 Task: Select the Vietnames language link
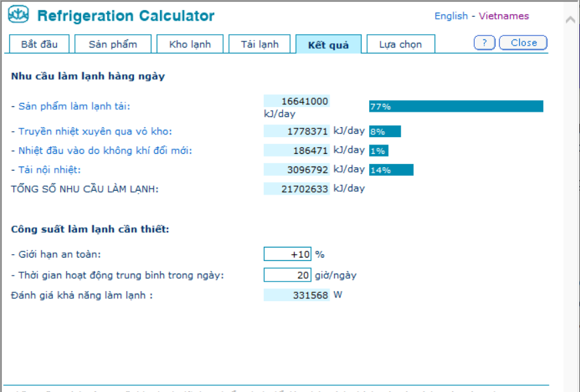click(x=504, y=16)
